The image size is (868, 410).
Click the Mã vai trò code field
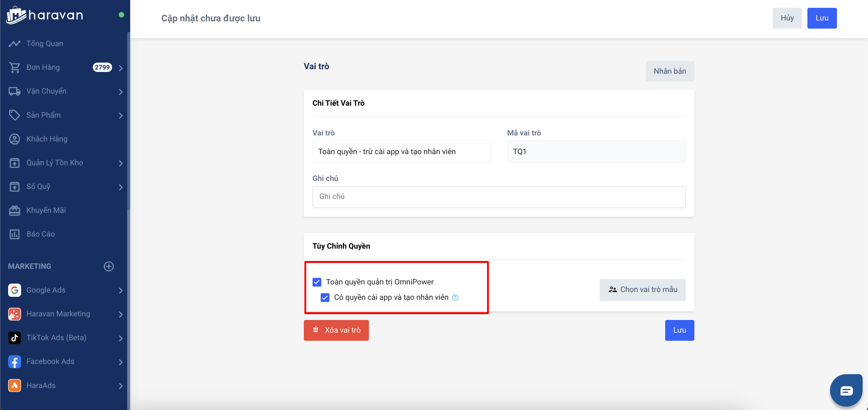(596, 151)
